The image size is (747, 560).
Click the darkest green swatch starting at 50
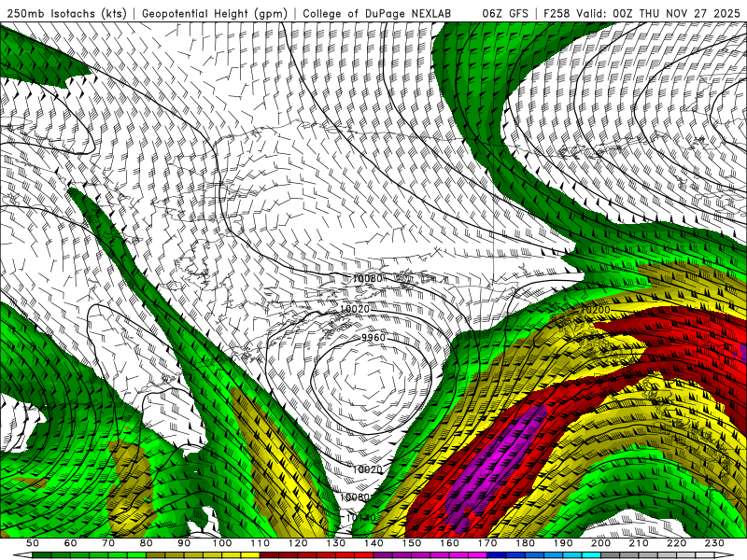[x=42, y=555]
